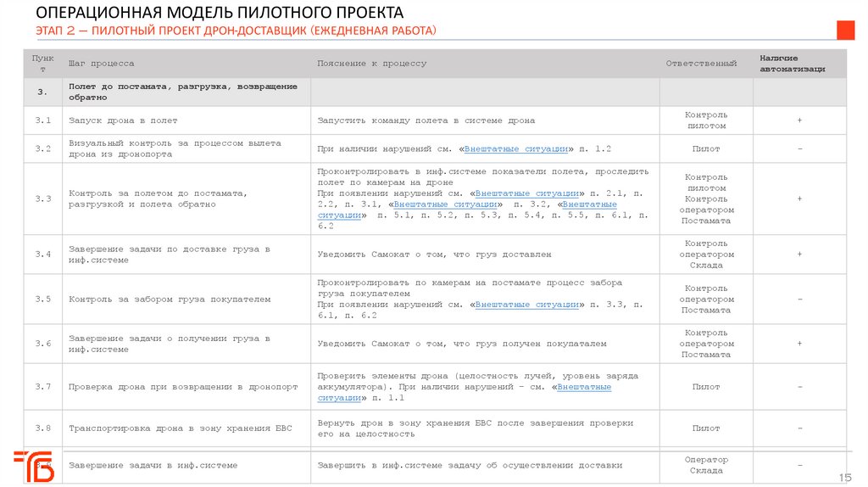Select Визуальный контроль за процессом вылета дрона cell
This screenshot has height=487, width=868.
coord(186,148)
